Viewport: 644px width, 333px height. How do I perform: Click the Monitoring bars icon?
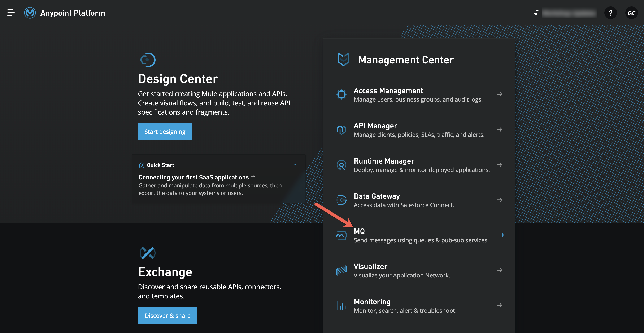[341, 306]
